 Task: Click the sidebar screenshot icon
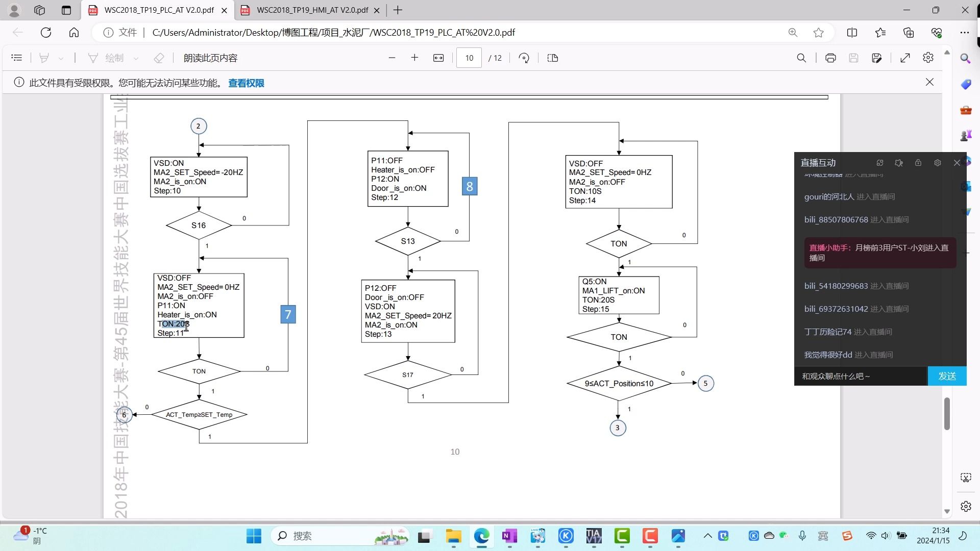(x=966, y=478)
